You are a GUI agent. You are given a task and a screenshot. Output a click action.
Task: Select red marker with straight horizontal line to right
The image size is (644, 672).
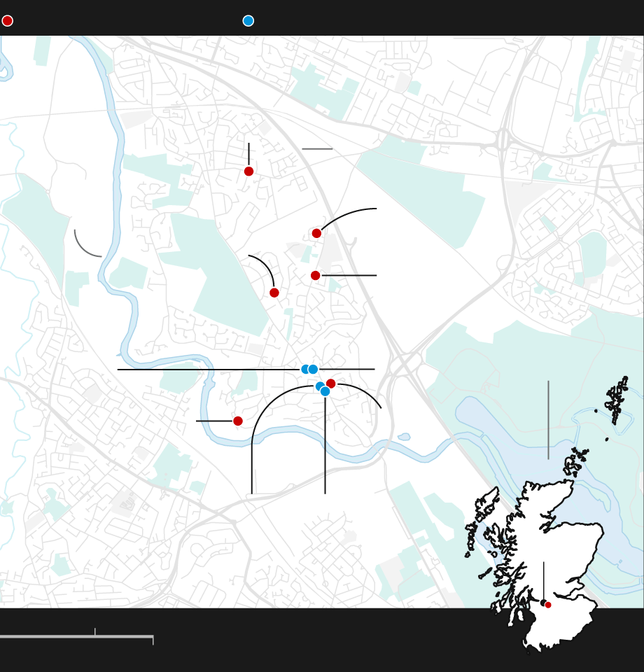tap(316, 276)
